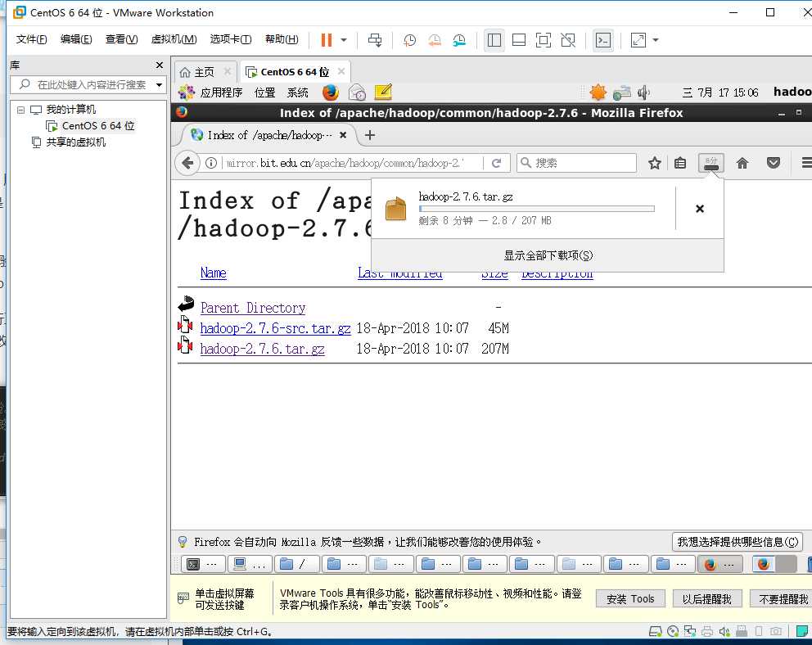This screenshot has height=645, width=812.
Task: Toggle the thumbnail bar view icon
Action: (519, 40)
